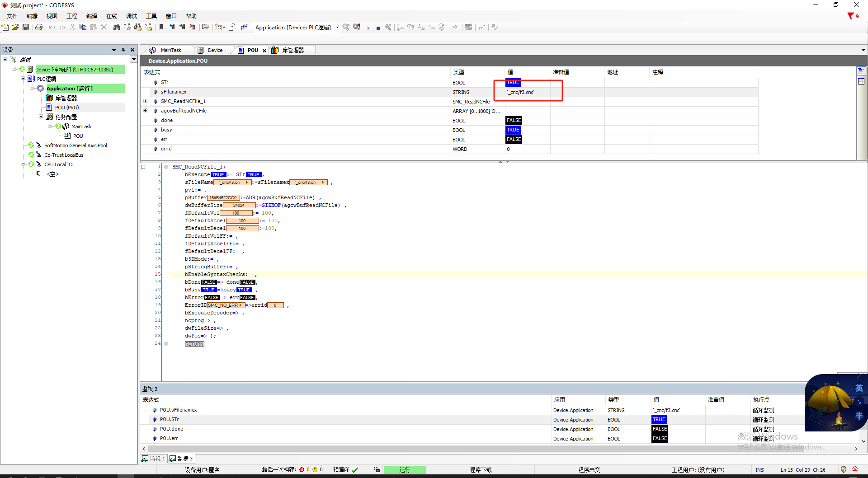
Task: Switch to the 监视 1 tab
Action: coord(154,459)
